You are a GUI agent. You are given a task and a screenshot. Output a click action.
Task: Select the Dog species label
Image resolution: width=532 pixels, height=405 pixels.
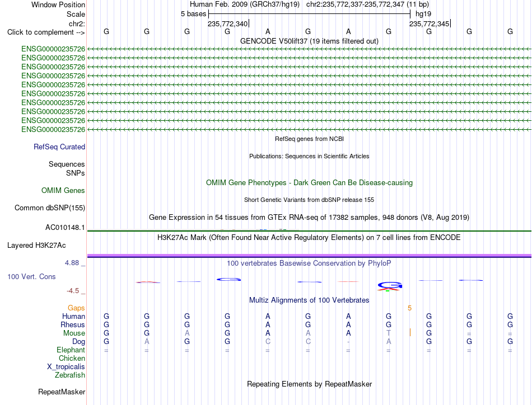[79, 342]
